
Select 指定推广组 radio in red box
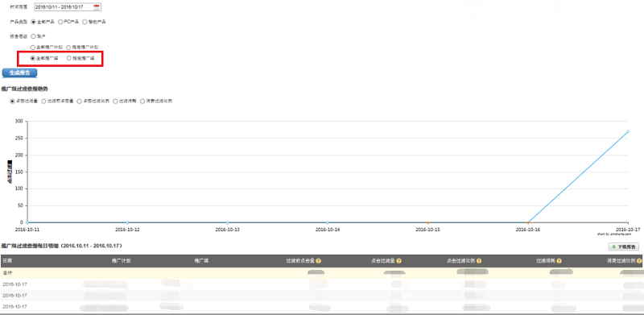(69, 58)
